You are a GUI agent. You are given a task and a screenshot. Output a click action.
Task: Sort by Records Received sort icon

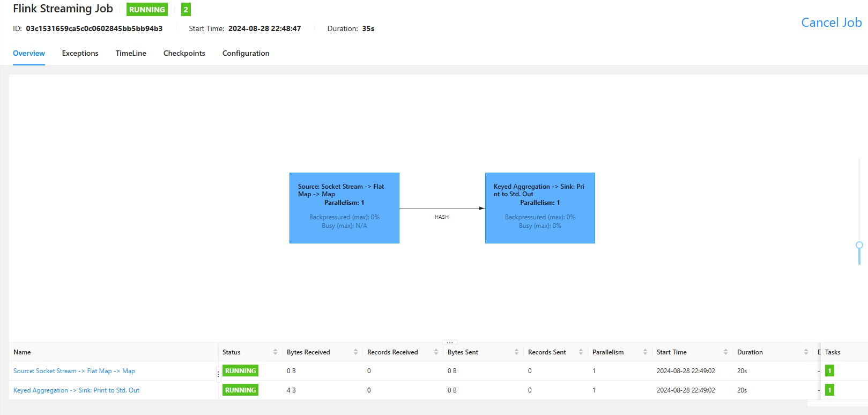436,352
